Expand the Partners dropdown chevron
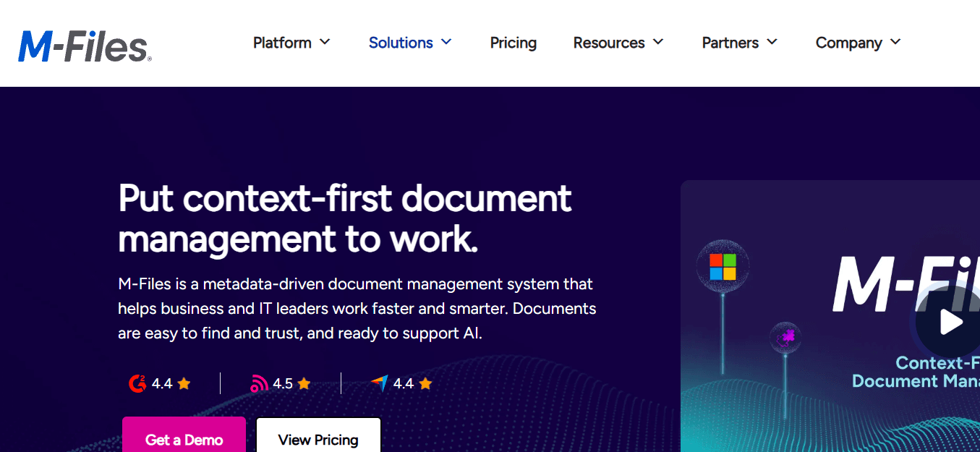The height and width of the screenshot is (452, 980). click(772, 42)
